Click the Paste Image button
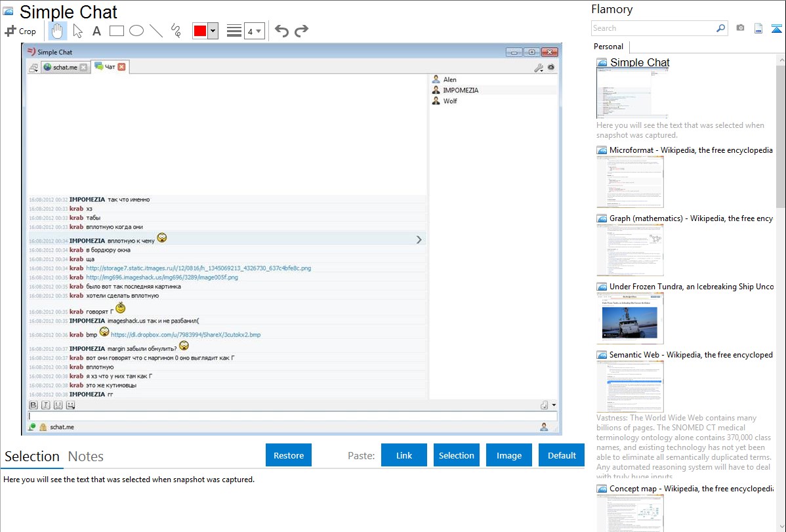The width and height of the screenshot is (786, 532). 508,455
